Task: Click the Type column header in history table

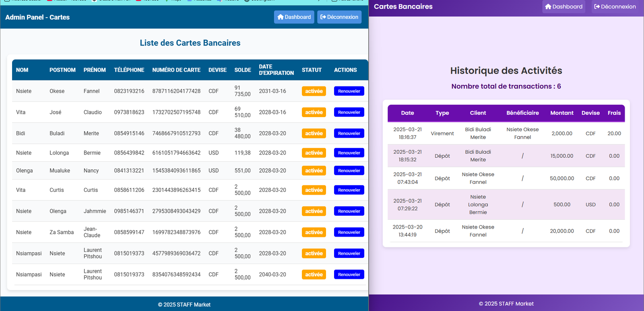Action: [x=442, y=113]
